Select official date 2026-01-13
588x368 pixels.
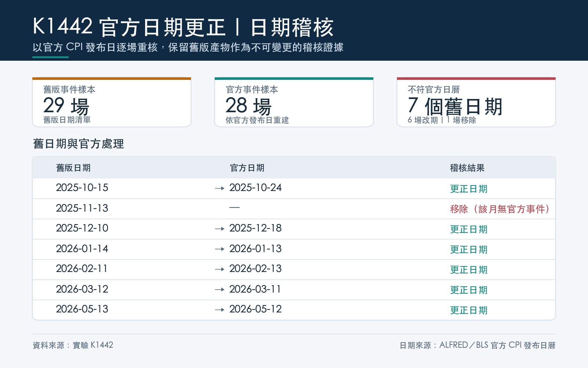(x=255, y=249)
